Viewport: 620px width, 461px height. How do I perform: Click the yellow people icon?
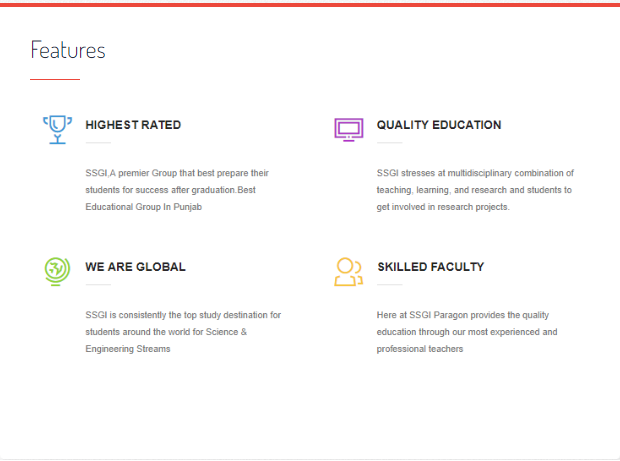pos(348,271)
